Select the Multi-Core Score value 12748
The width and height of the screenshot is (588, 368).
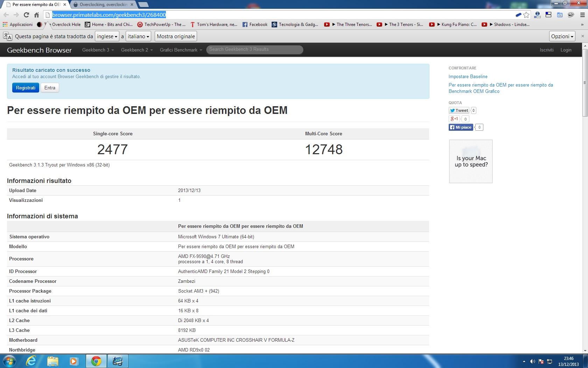(324, 150)
